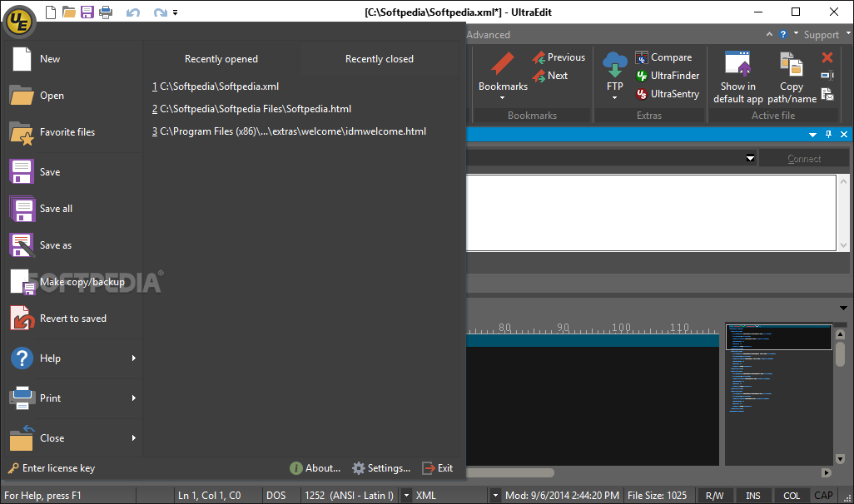The image size is (854, 504).
Task: Select the Advanced ribbon tab
Action: [x=488, y=35]
